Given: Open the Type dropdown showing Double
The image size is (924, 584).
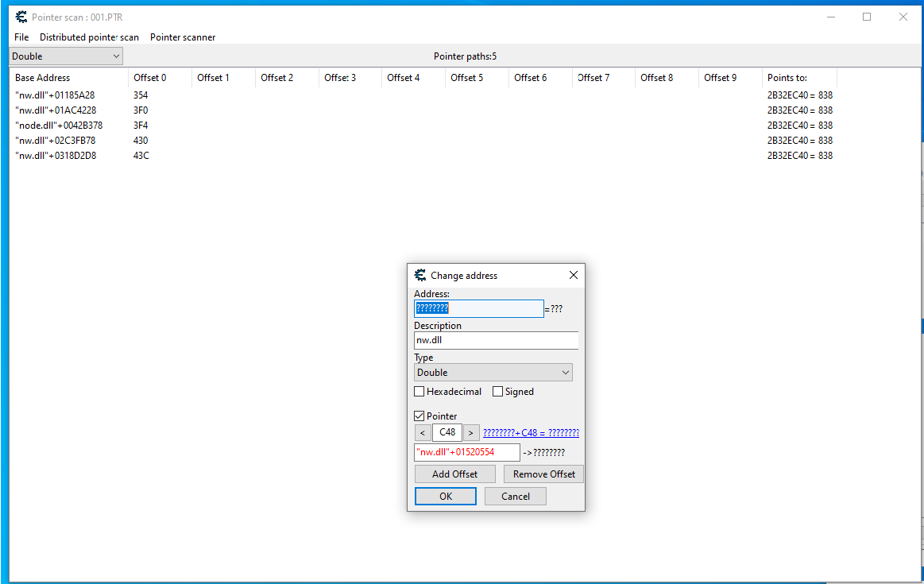Looking at the screenshot, I should click(x=493, y=373).
